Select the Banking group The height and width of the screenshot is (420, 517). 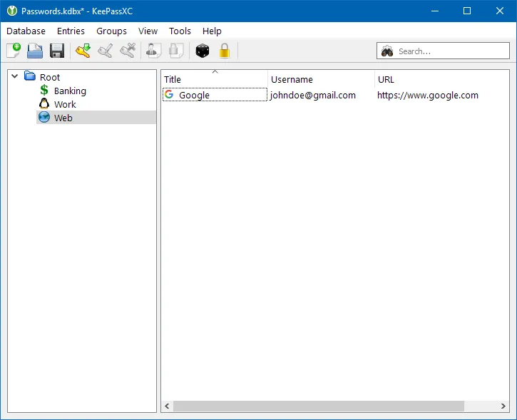coord(70,91)
